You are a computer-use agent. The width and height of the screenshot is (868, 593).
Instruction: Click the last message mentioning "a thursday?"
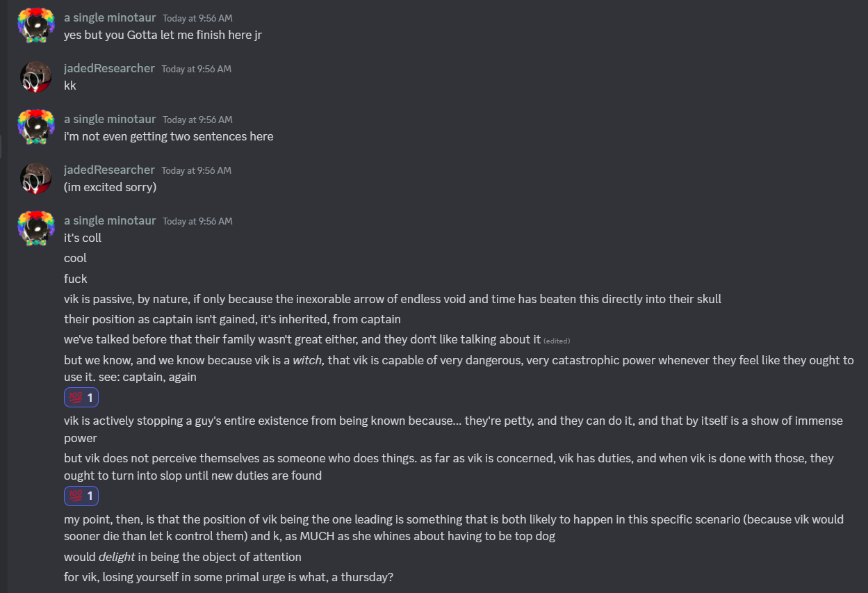(x=229, y=577)
